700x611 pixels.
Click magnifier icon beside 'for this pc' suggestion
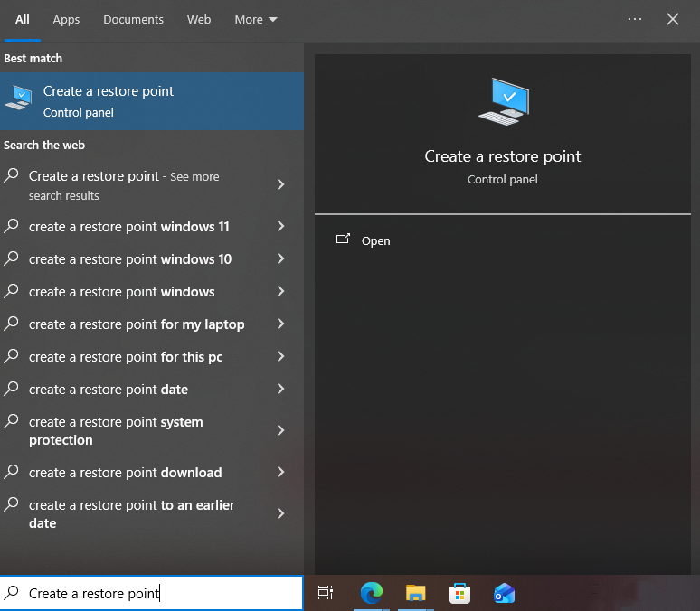(11, 356)
